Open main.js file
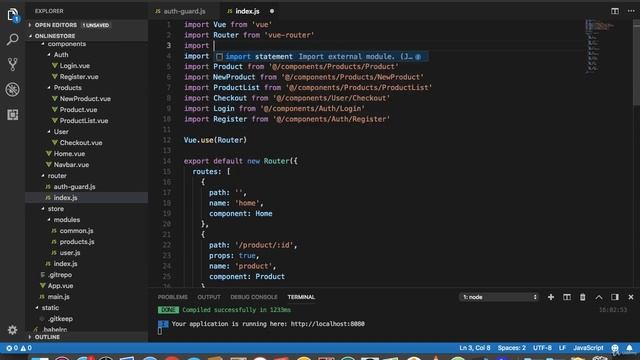The image size is (640, 360). pos(58,297)
